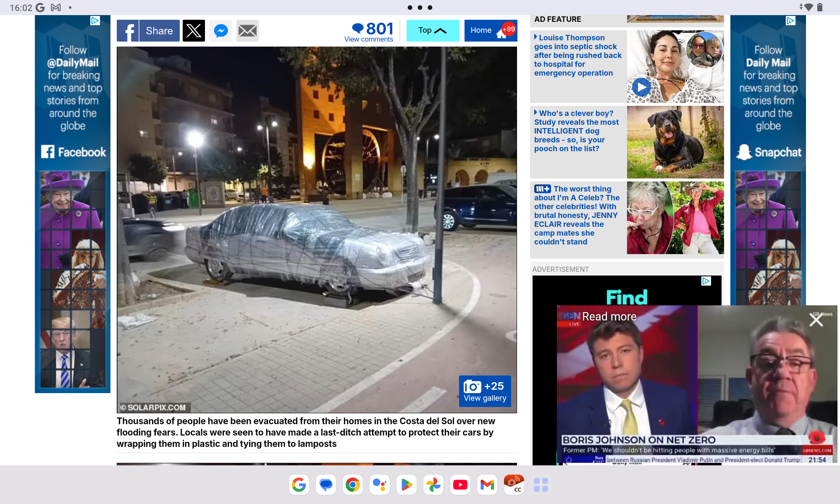Open the Find advertisement banner
The height and width of the screenshot is (504, 840).
click(627, 290)
